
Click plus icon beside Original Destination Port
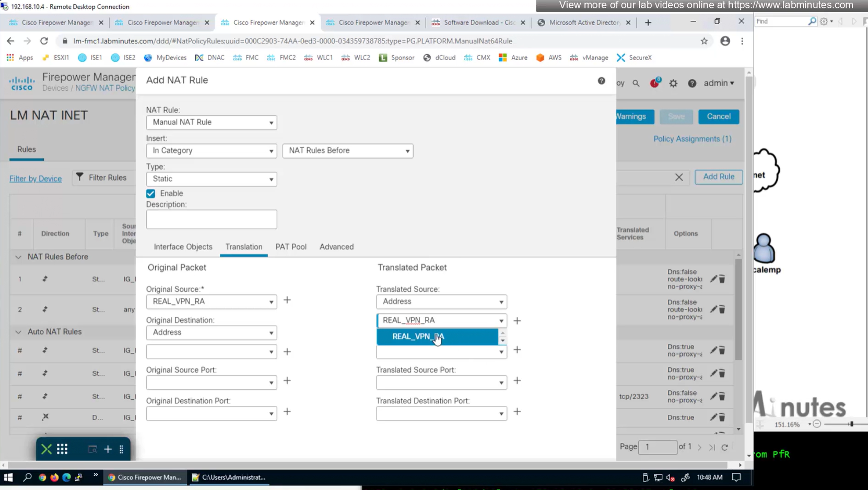[287, 412]
